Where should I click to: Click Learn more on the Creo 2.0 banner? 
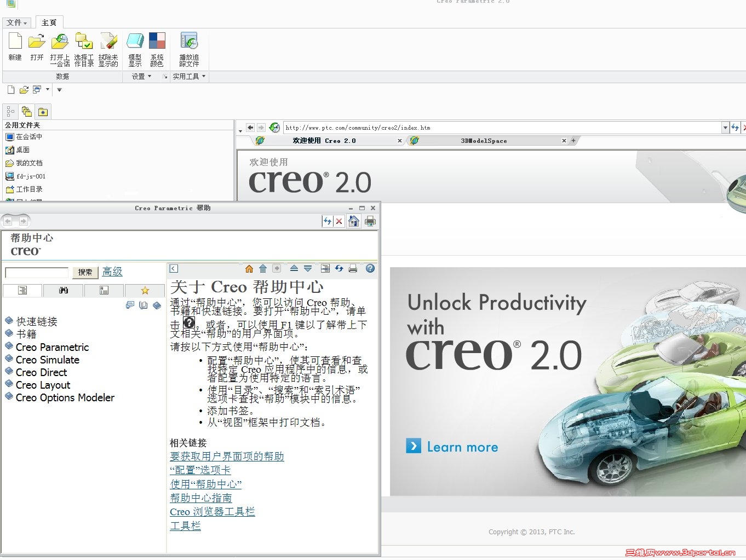[452, 447]
